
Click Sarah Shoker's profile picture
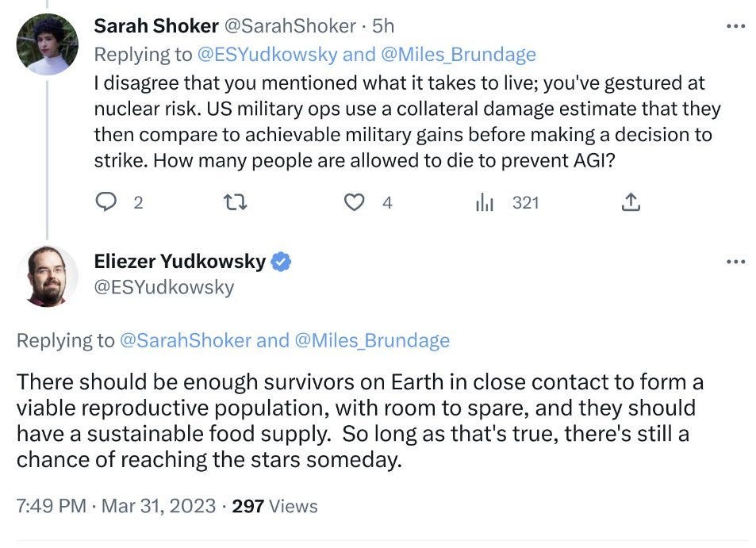46,44
